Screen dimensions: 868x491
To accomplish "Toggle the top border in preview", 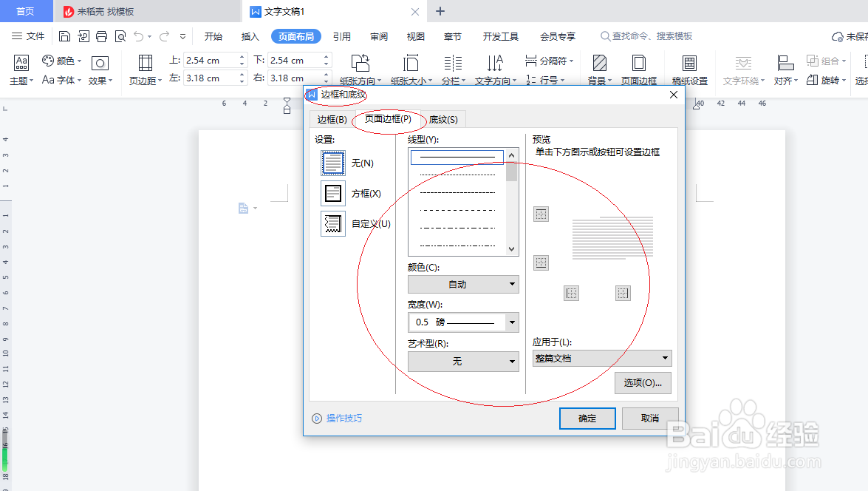I will tap(541, 214).
